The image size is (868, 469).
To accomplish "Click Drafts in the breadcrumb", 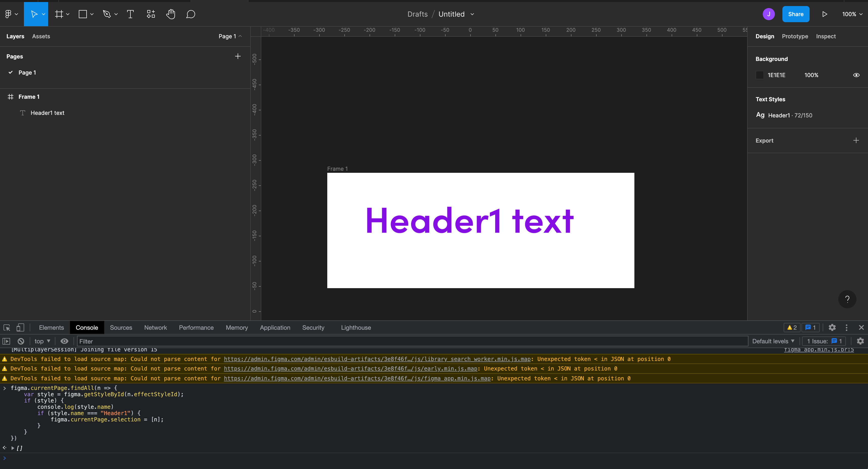I will [x=417, y=14].
